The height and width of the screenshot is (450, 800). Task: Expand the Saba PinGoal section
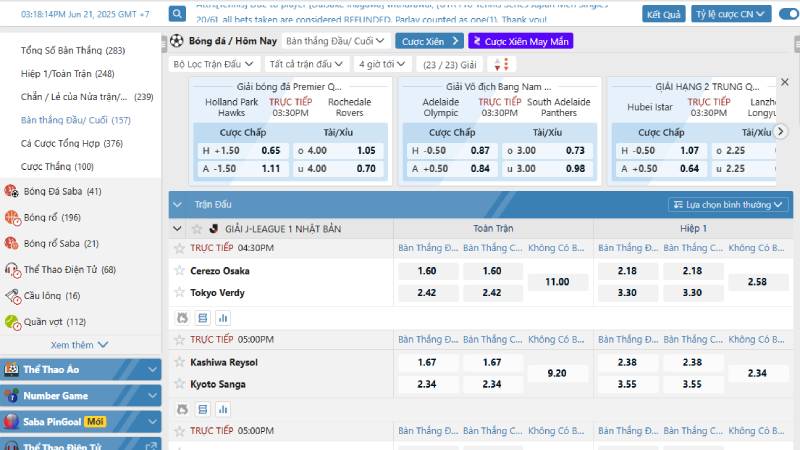(81, 421)
